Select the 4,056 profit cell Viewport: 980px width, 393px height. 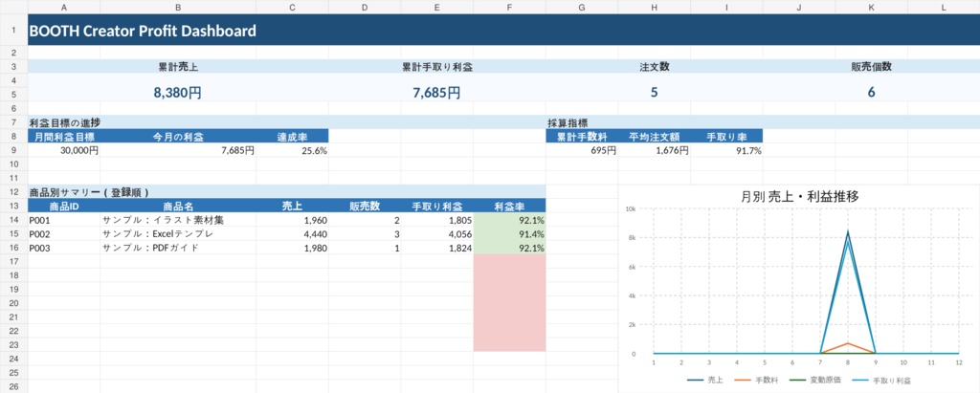436,233
